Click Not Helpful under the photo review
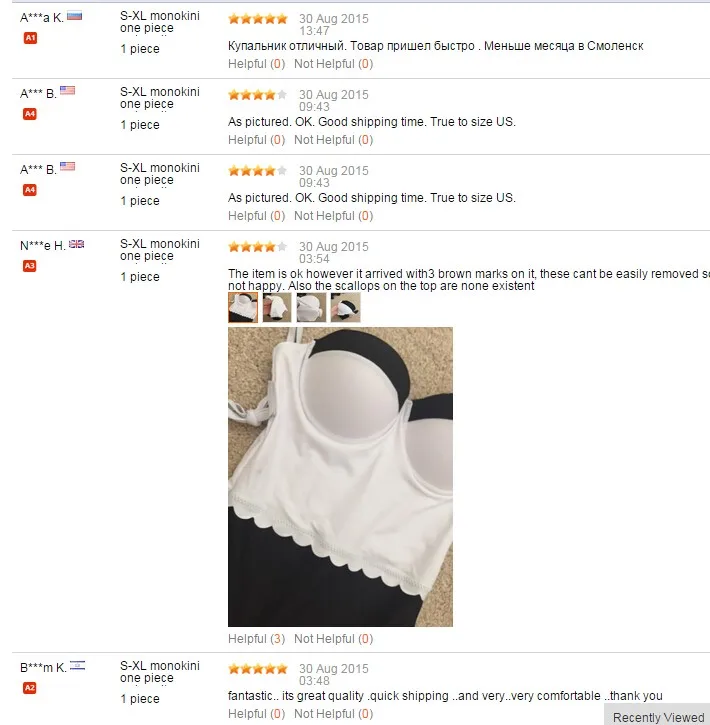The width and height of the screenshot is (710, 725). tap(334, 639)
